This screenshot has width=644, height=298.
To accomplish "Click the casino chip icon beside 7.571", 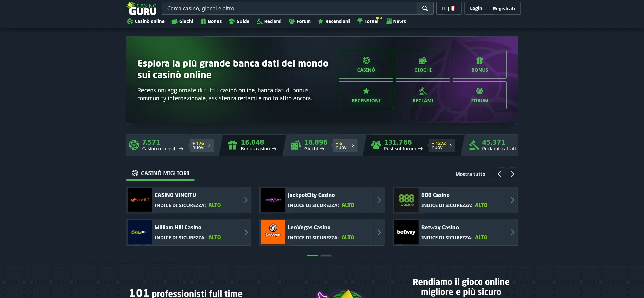I will tap(134, 145).
